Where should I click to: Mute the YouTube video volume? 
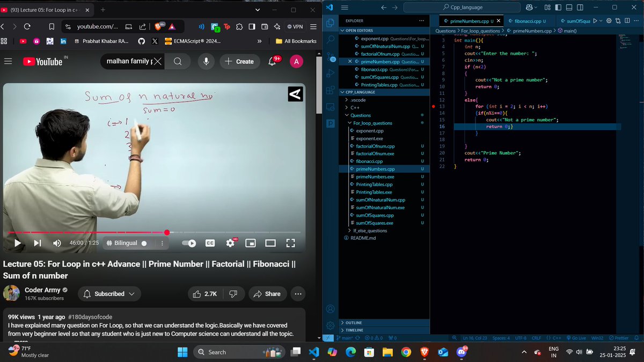pyautogui.click(x=56, y=243)
